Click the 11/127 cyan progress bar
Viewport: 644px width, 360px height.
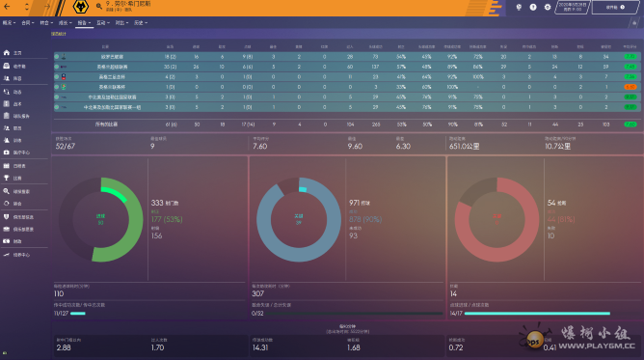click(78, 314)
